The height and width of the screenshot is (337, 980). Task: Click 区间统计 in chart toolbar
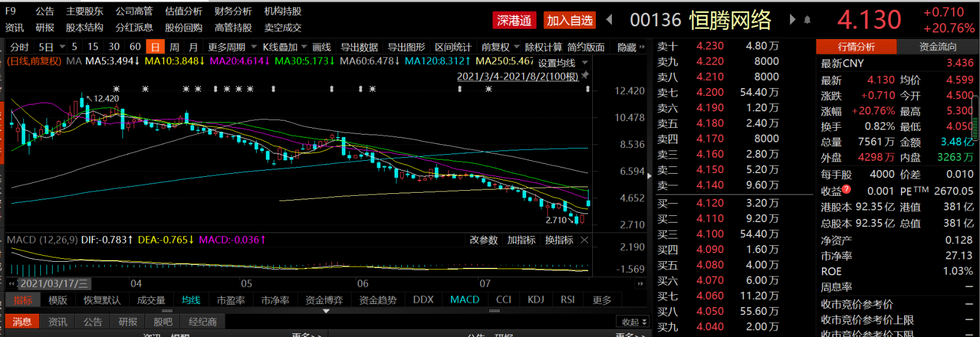[x=453, y=47]
